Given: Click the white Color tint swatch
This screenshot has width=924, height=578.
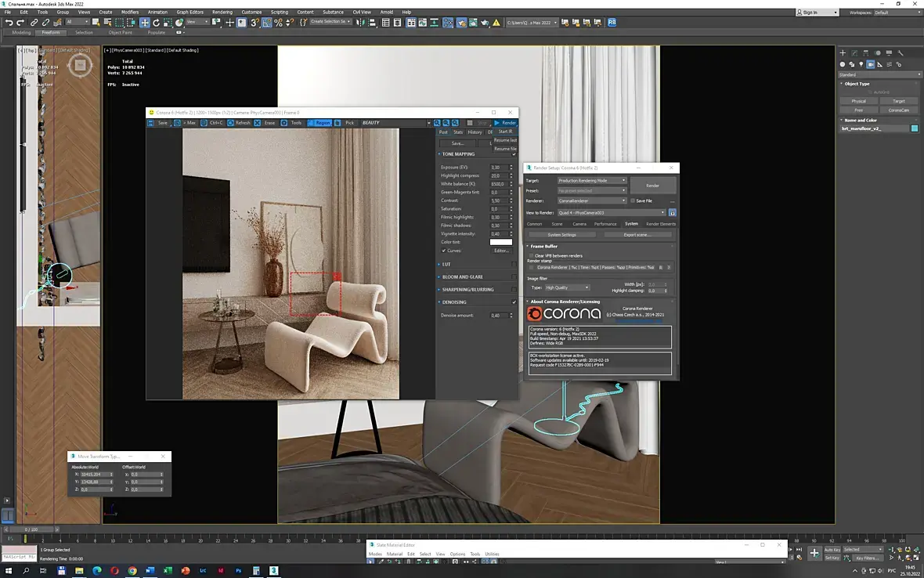Looking at the screenshot, I should click(x=500, y=242).
